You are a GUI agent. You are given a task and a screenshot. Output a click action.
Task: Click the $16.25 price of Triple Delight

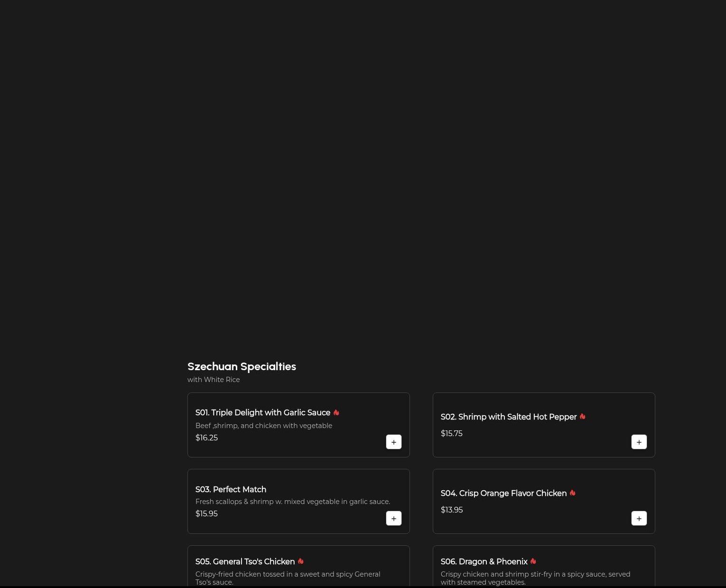(x=206, y=438)
